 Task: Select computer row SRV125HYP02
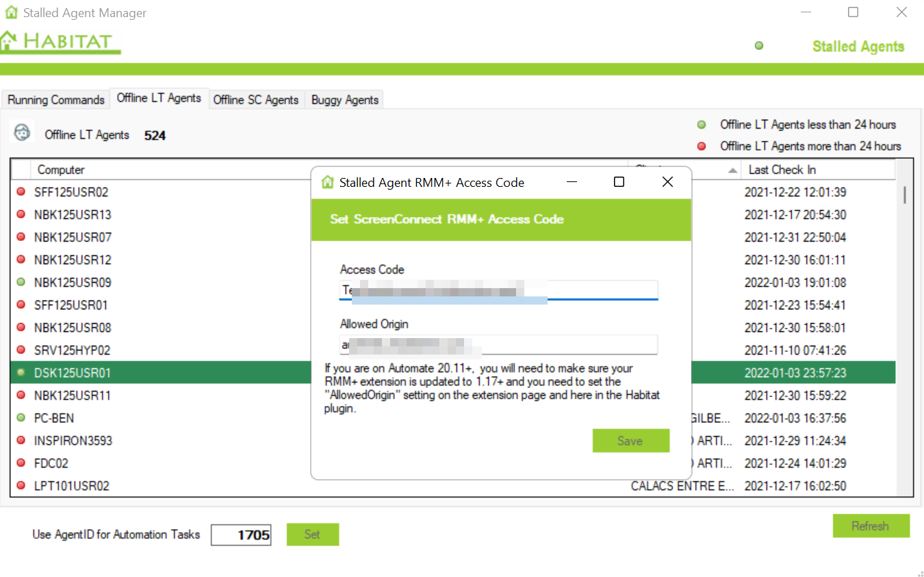(73, 350)
